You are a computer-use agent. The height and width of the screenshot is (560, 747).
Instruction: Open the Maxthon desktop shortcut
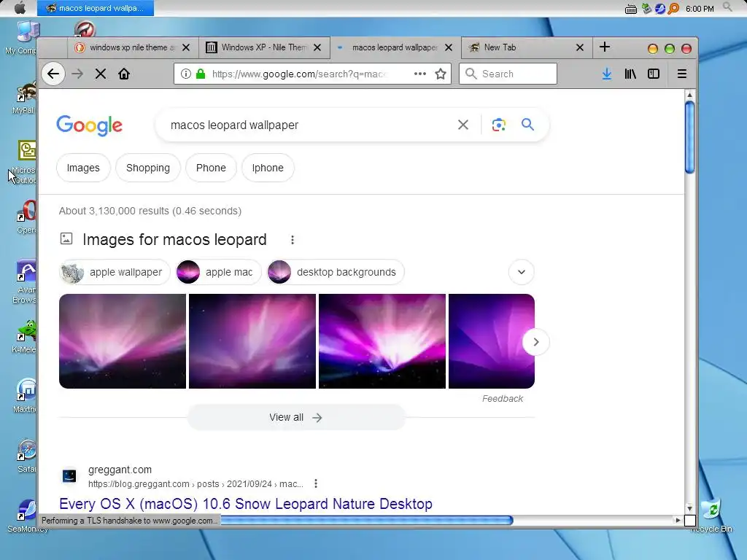[26, 396]
